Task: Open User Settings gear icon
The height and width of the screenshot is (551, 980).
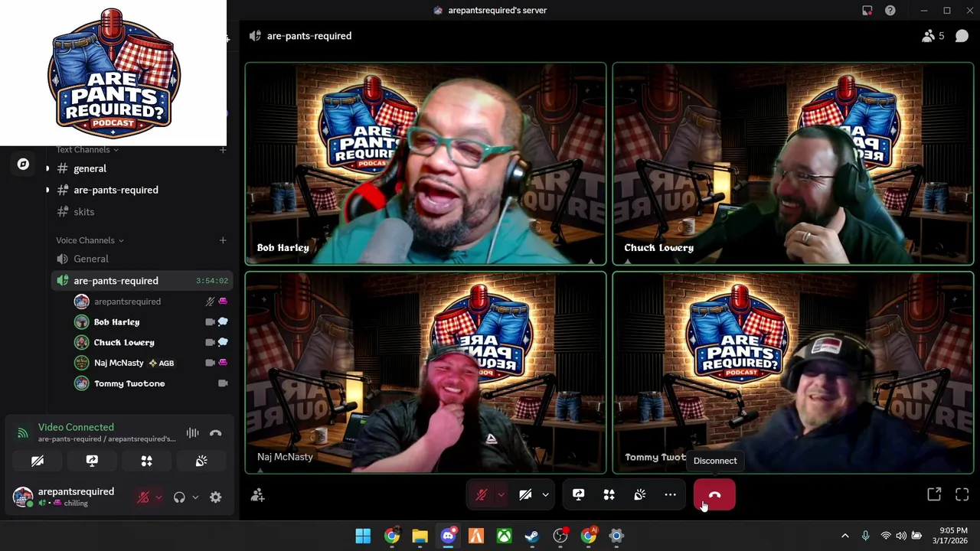Action: pos(216,497)
